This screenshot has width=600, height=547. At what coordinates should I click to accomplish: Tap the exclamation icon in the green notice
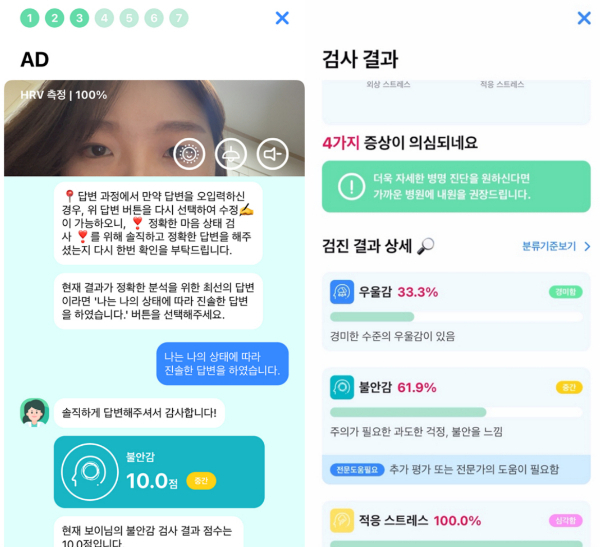(x=351, y=186)
